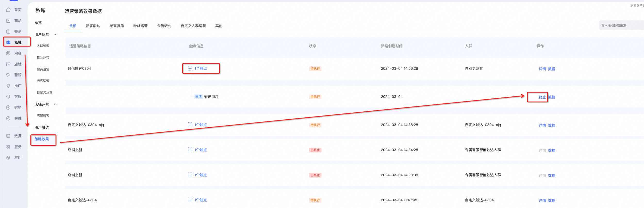The height and width of the screenshot is (208, 644).
Task: Expand touchpoints for 店铺上新 14:20:35 row
Action: pyautogui.click(x=190, y=175)
